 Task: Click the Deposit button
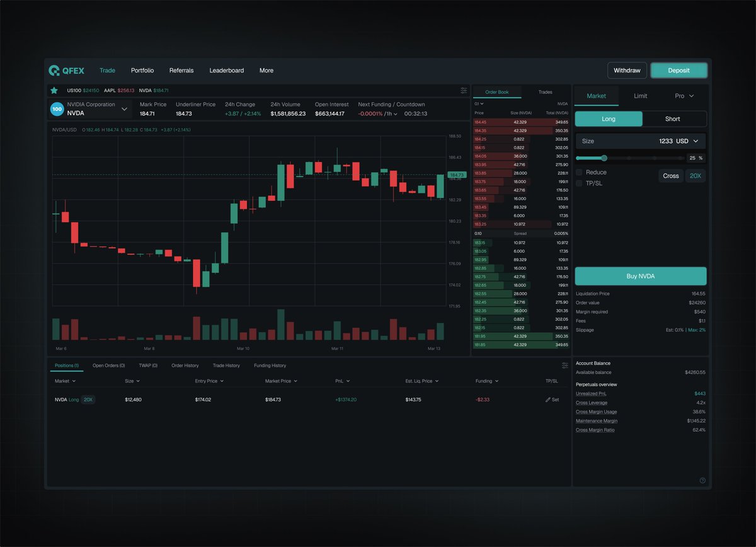pyautogui.click(x=679, y=71)
